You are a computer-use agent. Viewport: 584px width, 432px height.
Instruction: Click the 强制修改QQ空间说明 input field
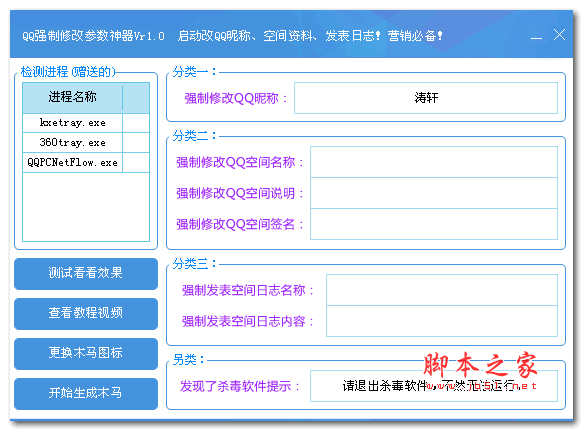[x=434, y=193]
